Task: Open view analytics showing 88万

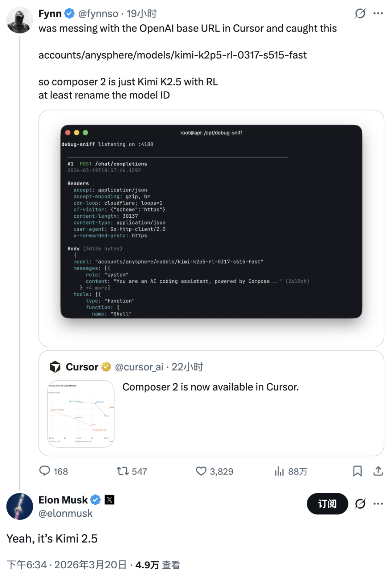Action: [x=279, y=471]
